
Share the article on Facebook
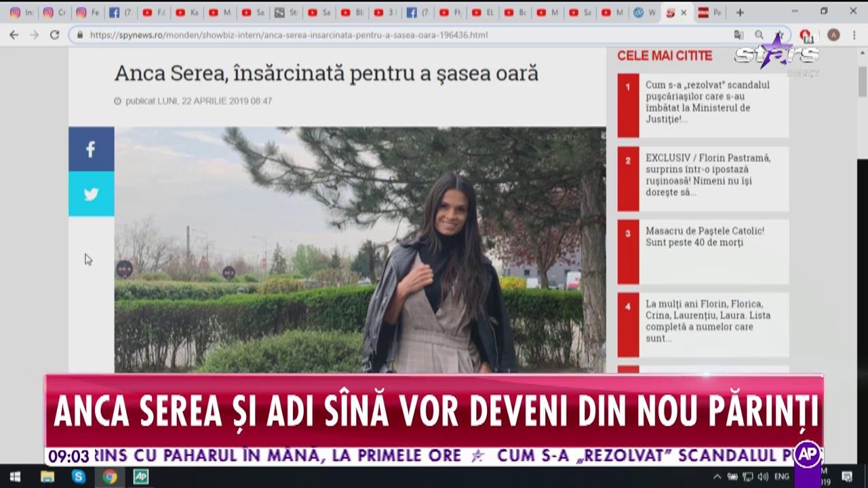coord(91,149)
